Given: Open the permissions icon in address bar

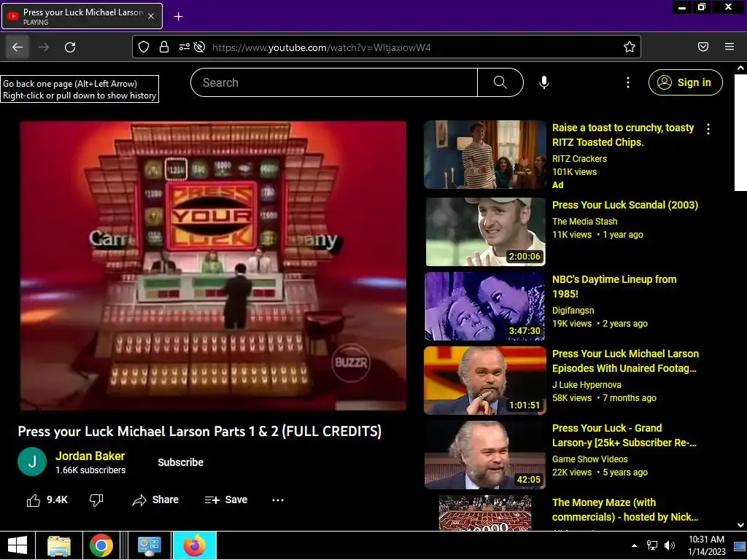Looking at the screenshot, I should [x=184, y=47].
